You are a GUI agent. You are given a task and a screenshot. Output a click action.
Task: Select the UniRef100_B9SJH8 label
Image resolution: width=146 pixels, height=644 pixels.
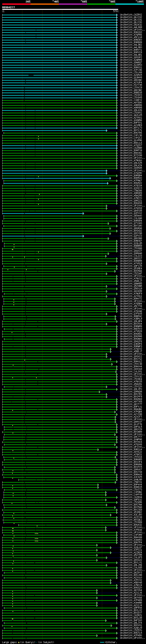click(x=131, y=575)
